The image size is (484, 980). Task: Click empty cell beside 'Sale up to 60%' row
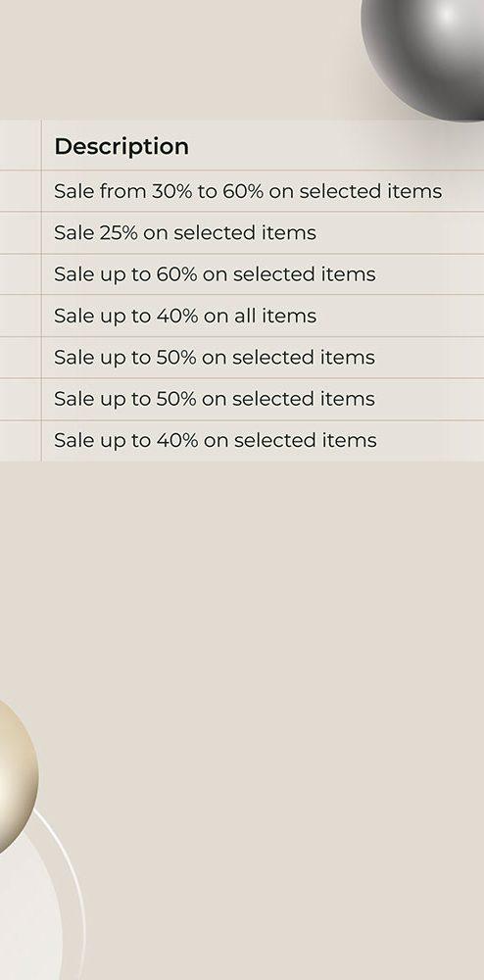point(21,274)
